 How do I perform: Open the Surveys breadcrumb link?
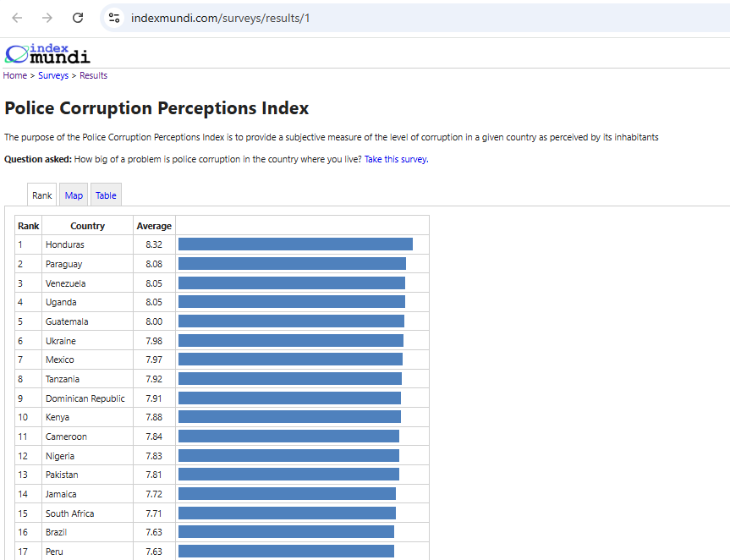coord(53,75)
